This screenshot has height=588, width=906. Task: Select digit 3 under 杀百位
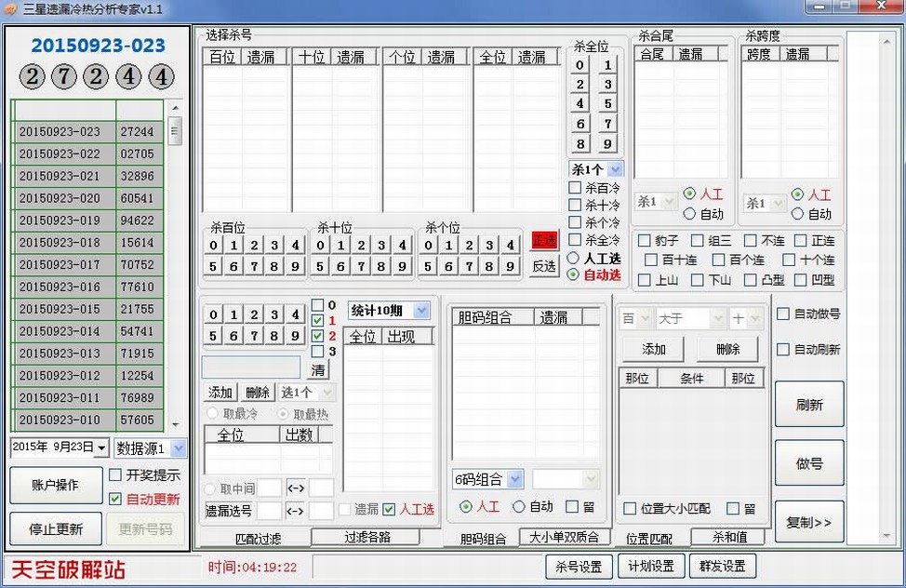(x=275, y=246)
